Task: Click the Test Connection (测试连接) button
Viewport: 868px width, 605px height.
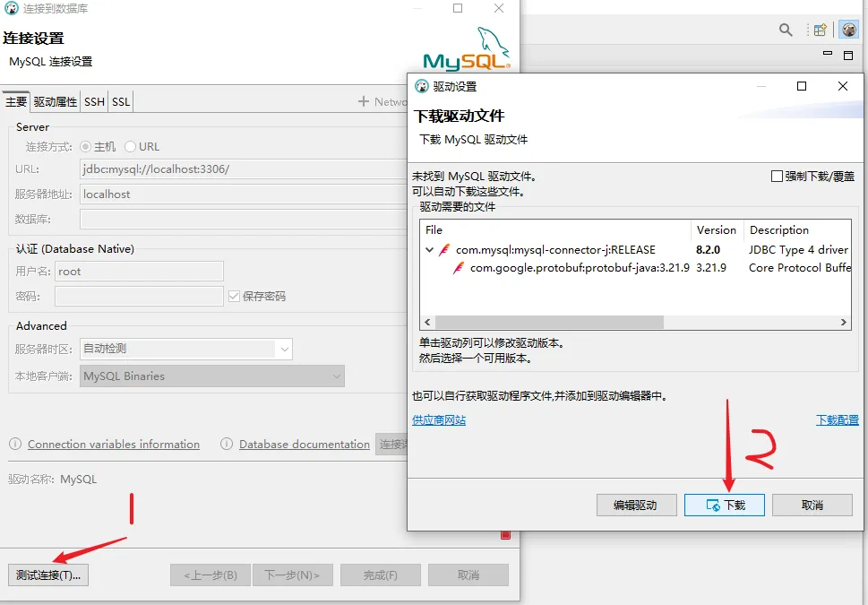Action: pyautogui.click(x=48, y=575)
